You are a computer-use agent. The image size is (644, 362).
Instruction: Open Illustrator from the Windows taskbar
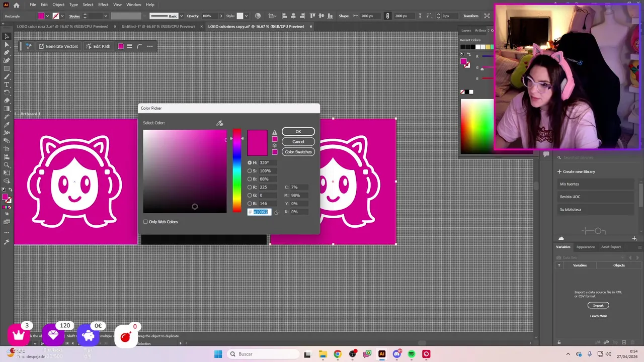click(382, 354)
